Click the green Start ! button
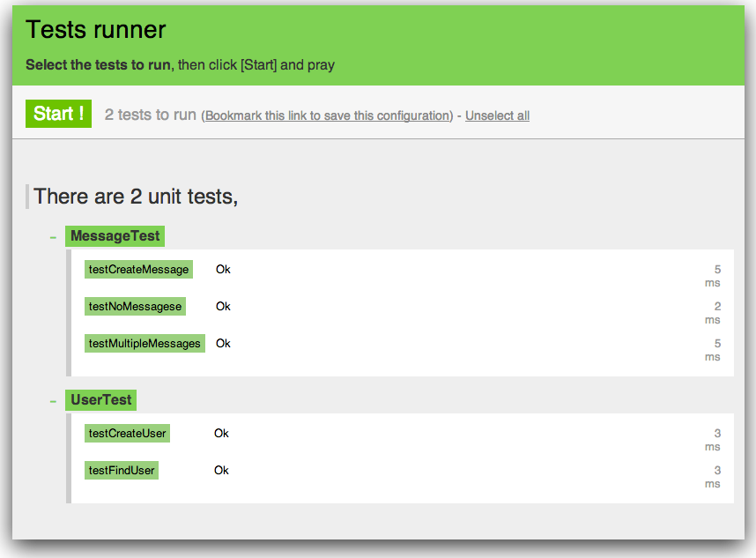This screenshot has height=558, width=756. pos(59,114)
